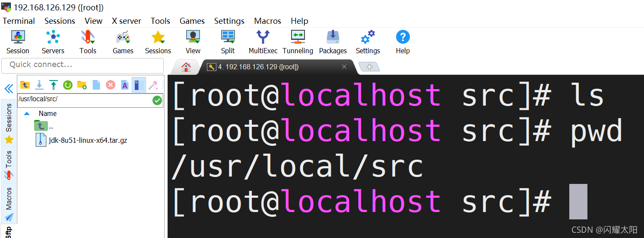Create a new file in SFTP browser
The height and width of the screenshot is (238, 644).
tap(96, 85)
